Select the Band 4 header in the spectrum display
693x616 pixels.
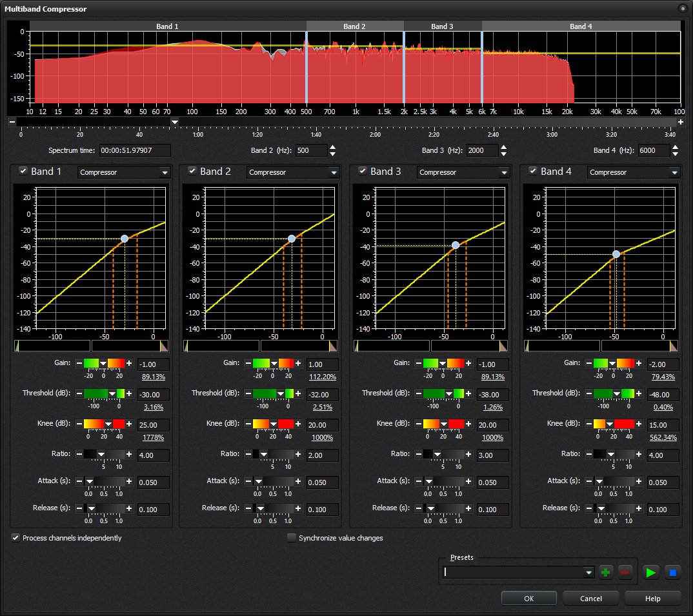pos(581,26)
